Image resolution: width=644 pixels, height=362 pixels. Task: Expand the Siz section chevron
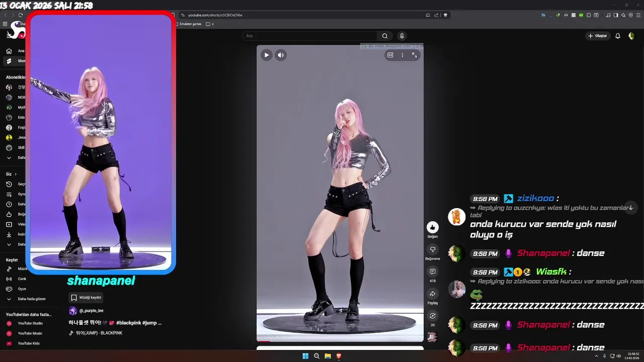coord(16,174)
